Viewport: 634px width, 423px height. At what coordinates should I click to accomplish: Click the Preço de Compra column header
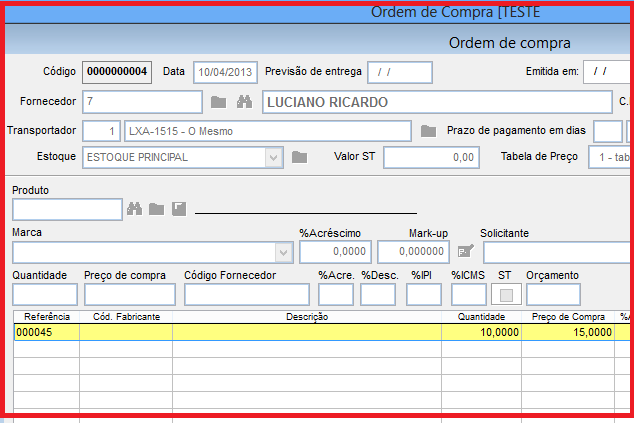(x=568, y=317)
